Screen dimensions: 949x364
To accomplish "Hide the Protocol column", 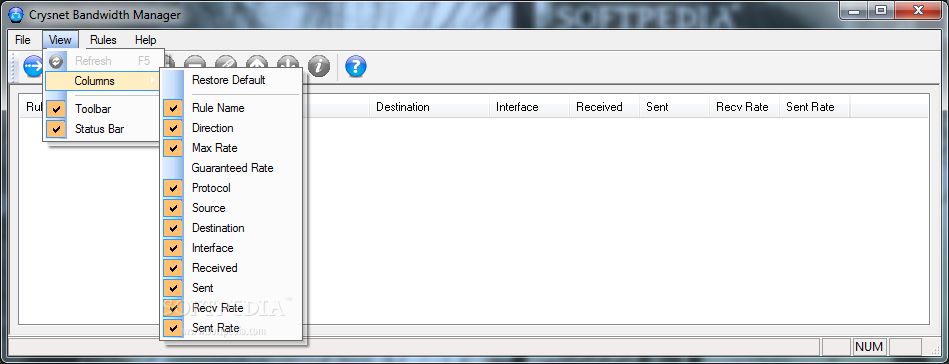I will [231, 188].
